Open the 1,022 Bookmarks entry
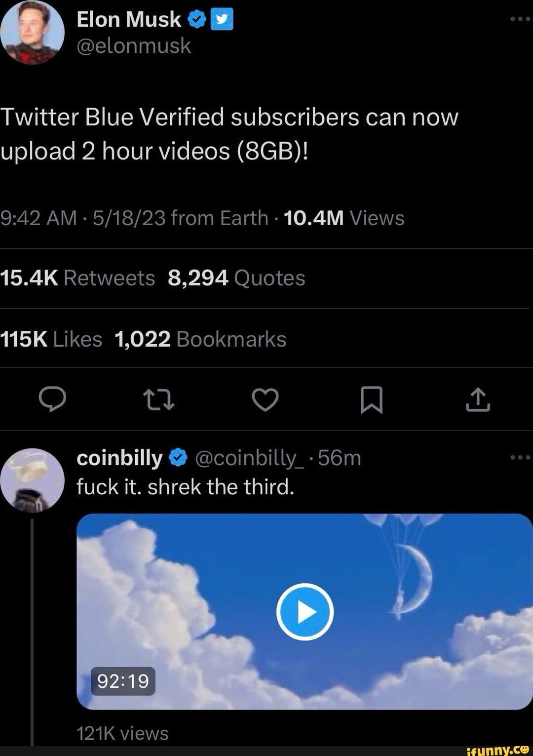 tap(199, 339)
